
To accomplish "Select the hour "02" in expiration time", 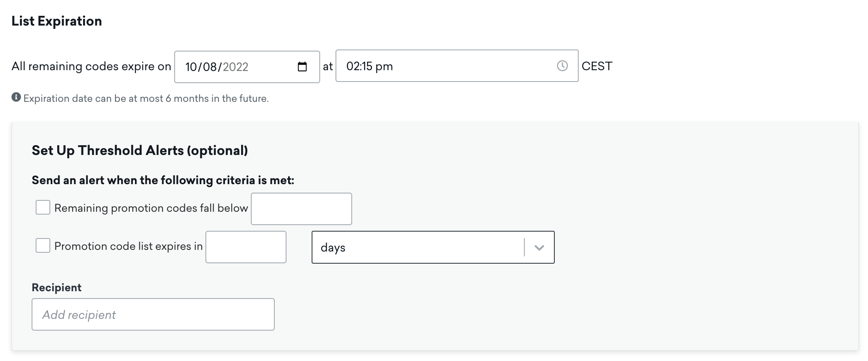I will (x=353, y=66).
